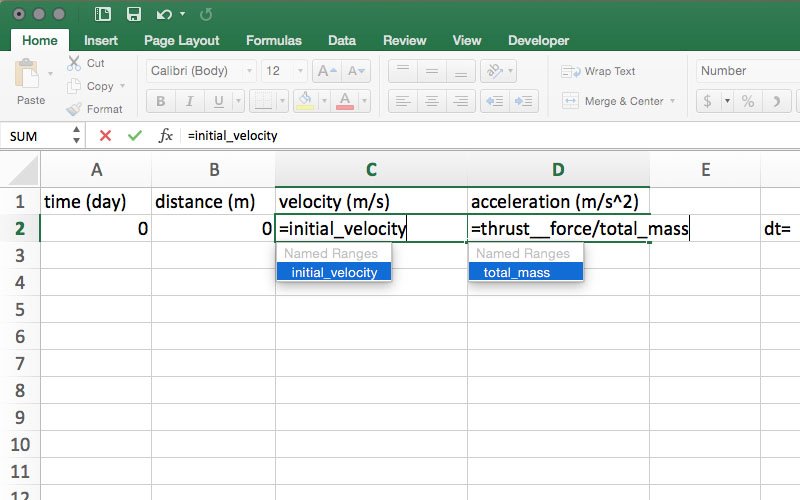
Task: Click the fx insert function icon
Action: point(166,135)
